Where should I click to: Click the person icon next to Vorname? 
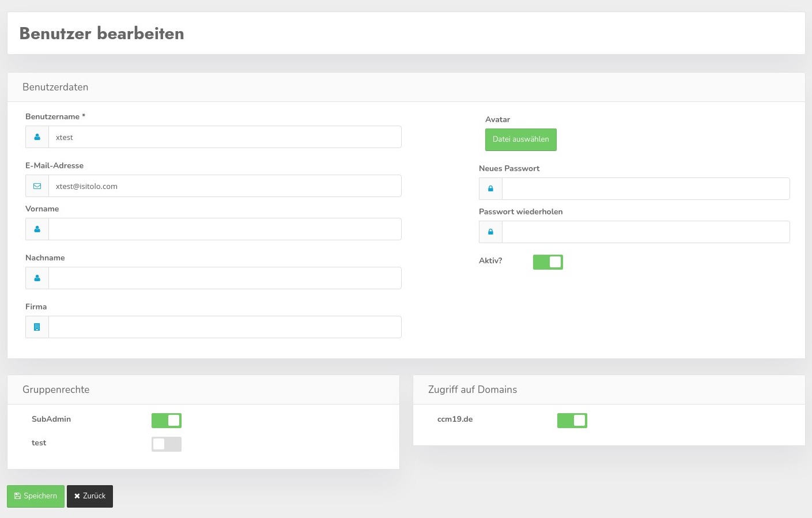pyautogui.click(x=37, y=229)
